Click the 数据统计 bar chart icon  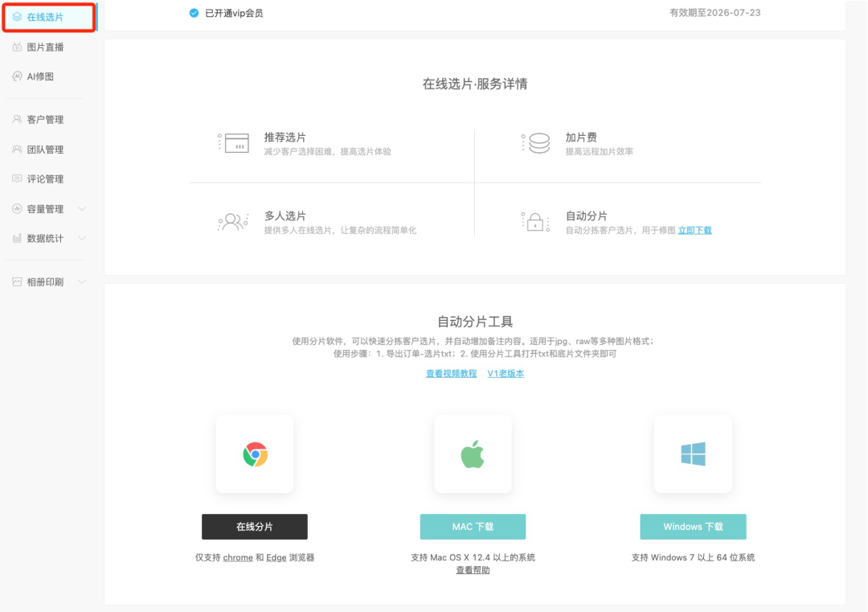point(17,238)
